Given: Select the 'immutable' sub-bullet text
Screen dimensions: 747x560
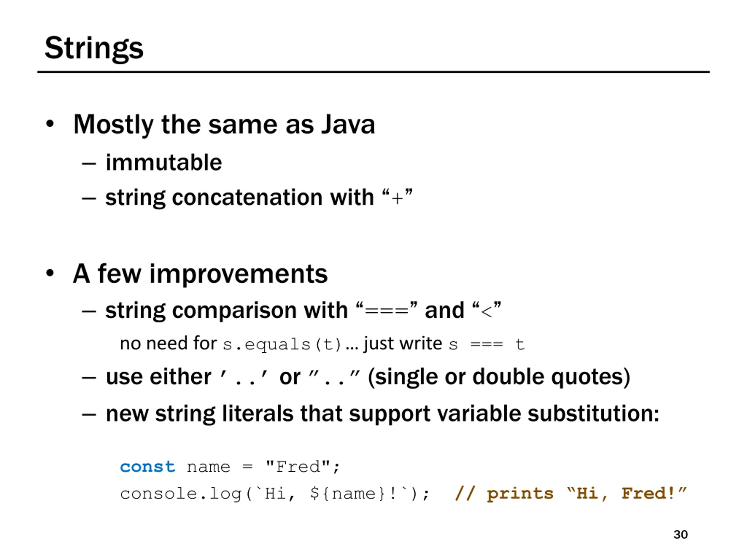Looking at the screenshot, I should point(164,163).
